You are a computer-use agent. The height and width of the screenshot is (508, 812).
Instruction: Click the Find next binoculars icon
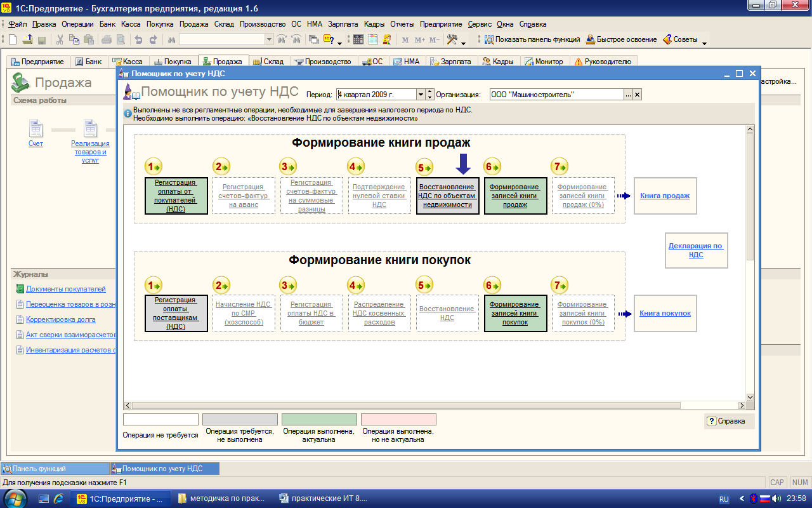coord(282,39)
